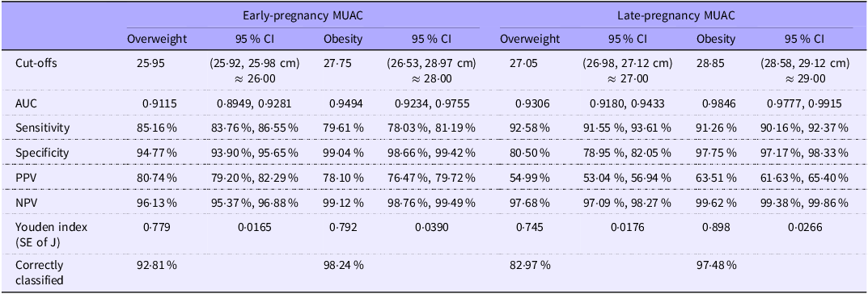
Task: Click PPV value 54·99 %
Action: [x=531, y=178]
